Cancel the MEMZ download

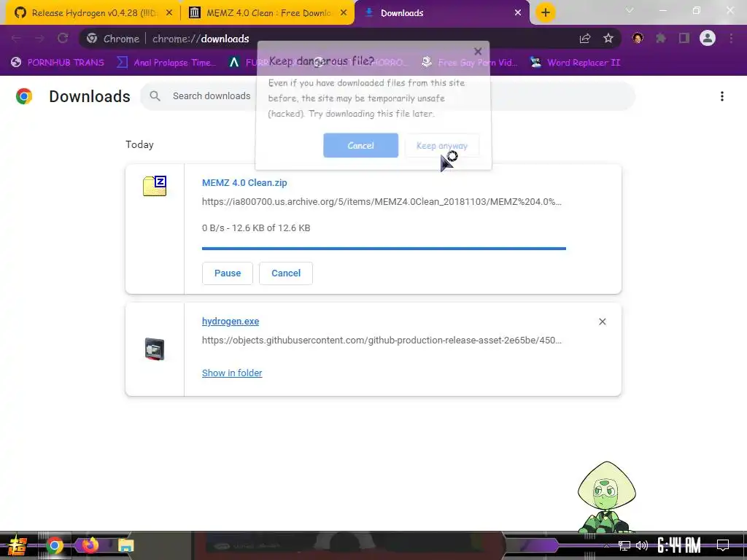[x=286, y=273]
